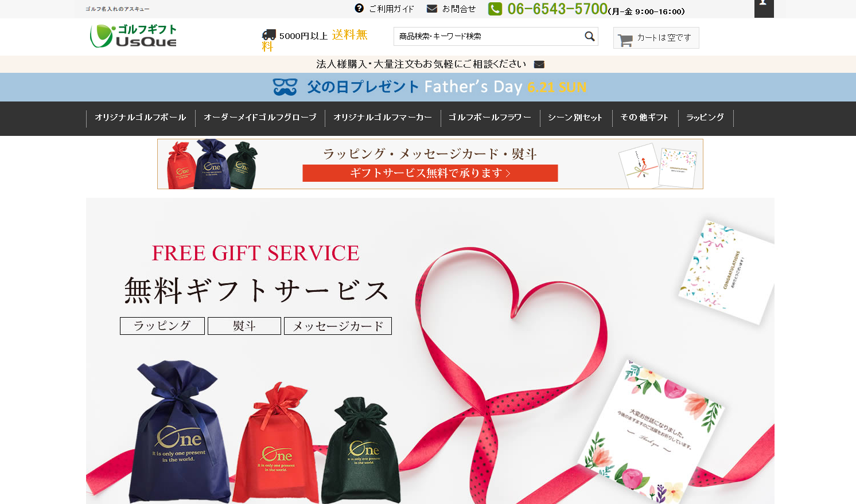Select ラッピング in navigation bar
This screenshot has width=856, height=504.
(705, 118)
